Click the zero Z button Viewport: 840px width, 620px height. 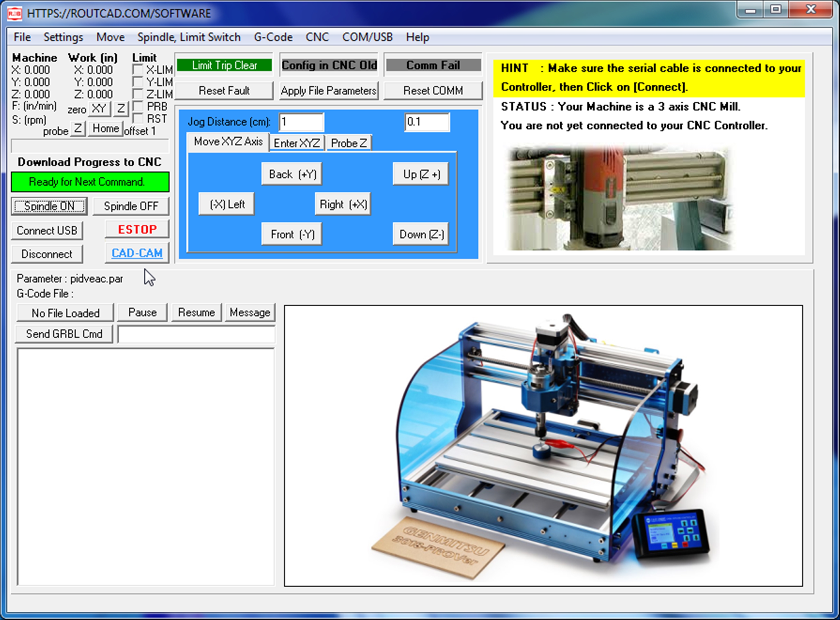[x=121, y=109]
